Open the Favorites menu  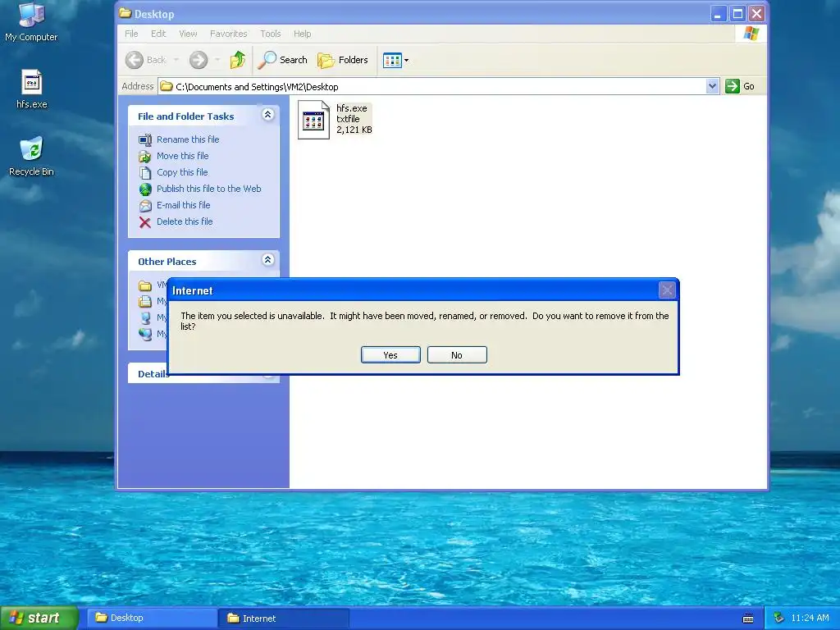point(229,34)
